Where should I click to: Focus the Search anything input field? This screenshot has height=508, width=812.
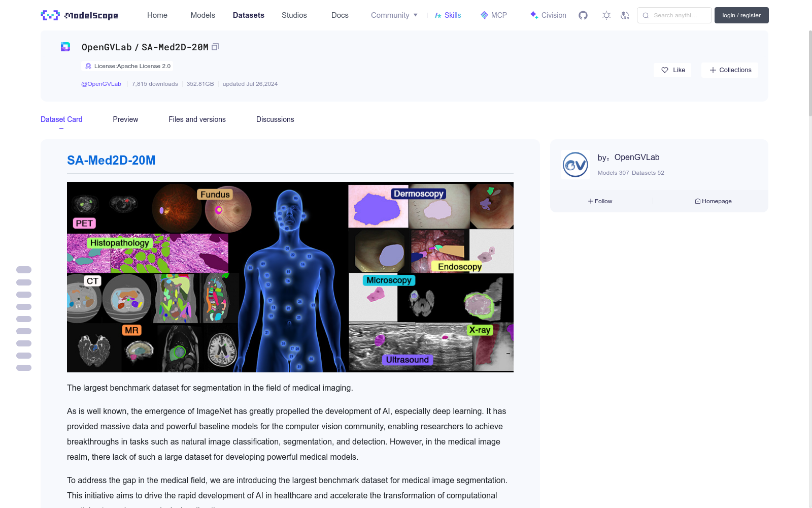click(x=674, y=15)
